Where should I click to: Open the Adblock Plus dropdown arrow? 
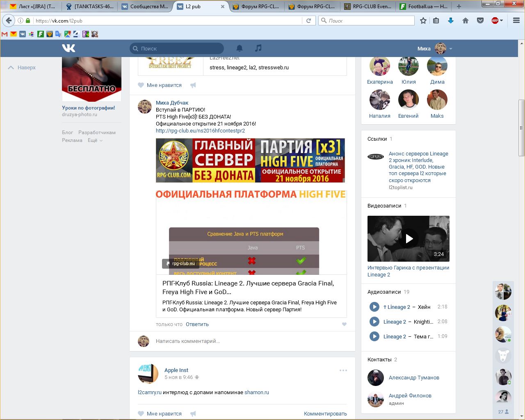pyautogui.click(x=501, y=21)
